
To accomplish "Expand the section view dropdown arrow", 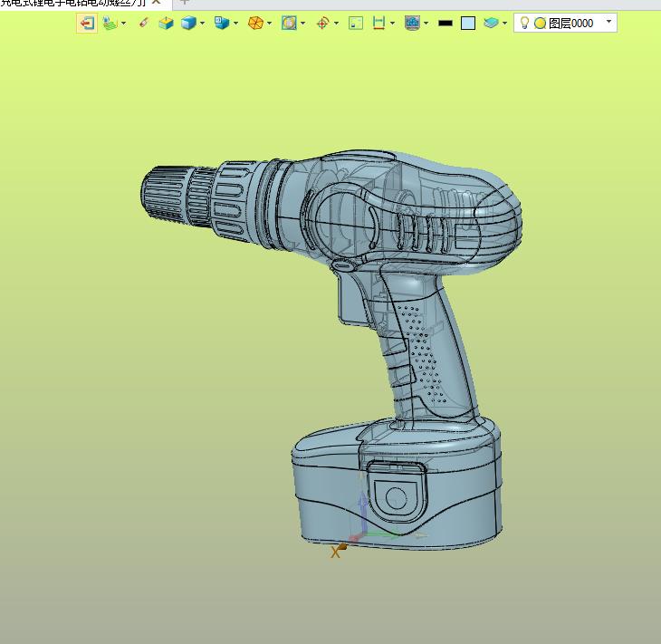I will (302, 23).
